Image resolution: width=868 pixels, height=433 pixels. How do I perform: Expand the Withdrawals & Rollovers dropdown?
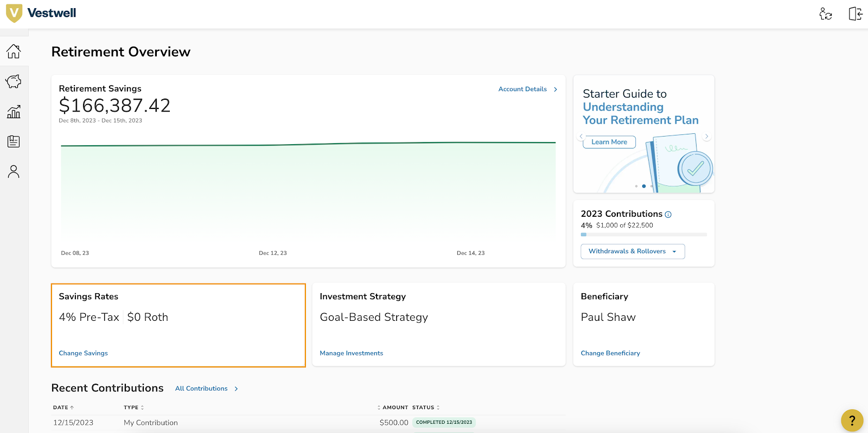click(x=633, y=251)
